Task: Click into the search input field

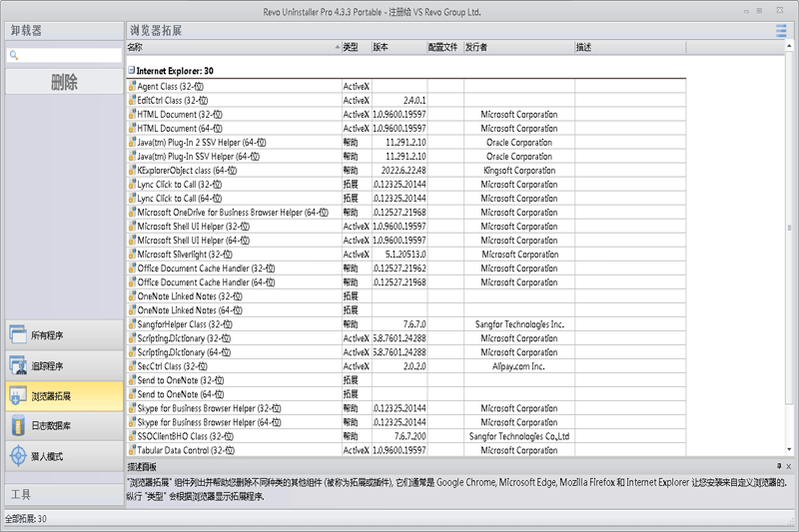Action: pos(64,55)
